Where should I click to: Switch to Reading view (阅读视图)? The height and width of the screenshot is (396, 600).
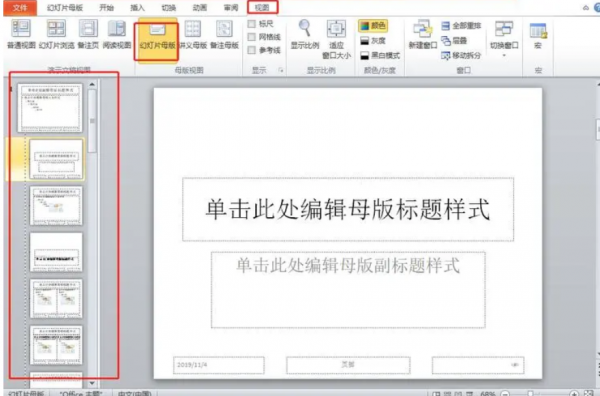pos(117,34)
